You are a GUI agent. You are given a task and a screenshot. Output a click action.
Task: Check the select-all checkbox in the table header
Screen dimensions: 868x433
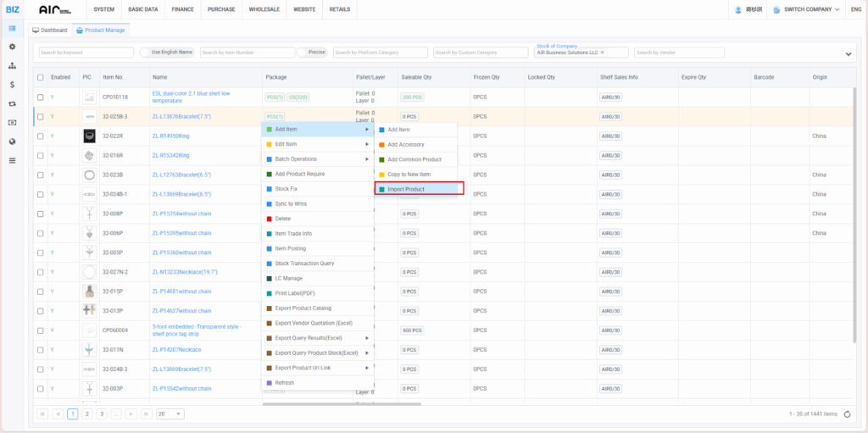pos(41,77)
